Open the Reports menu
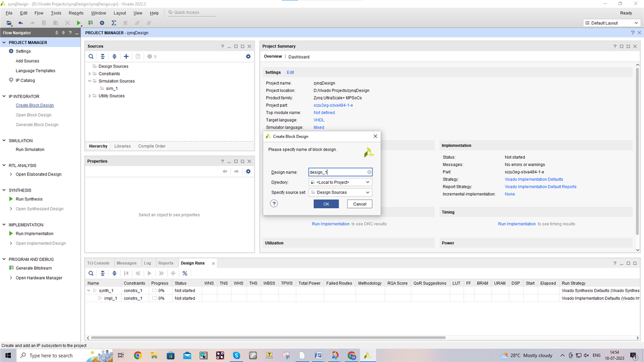The width and height of the screenshot is (644, 362). tap(76, 13)
